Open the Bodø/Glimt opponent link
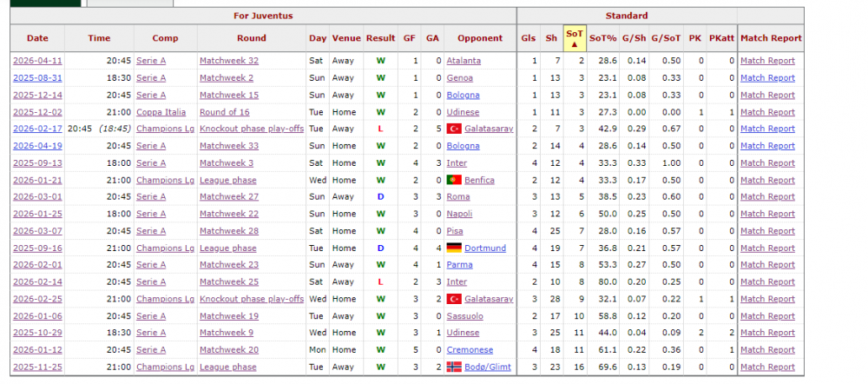 pos(488,367)
